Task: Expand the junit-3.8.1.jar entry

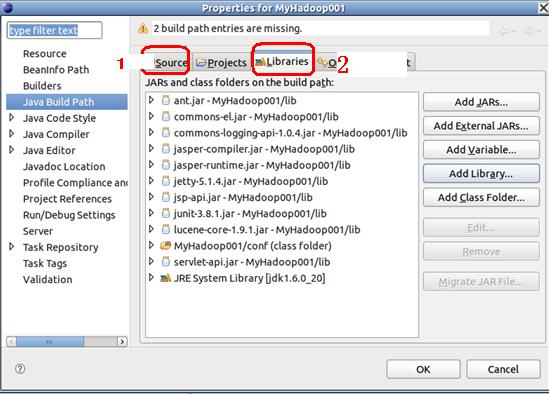Action: click(x=151, y=213)
